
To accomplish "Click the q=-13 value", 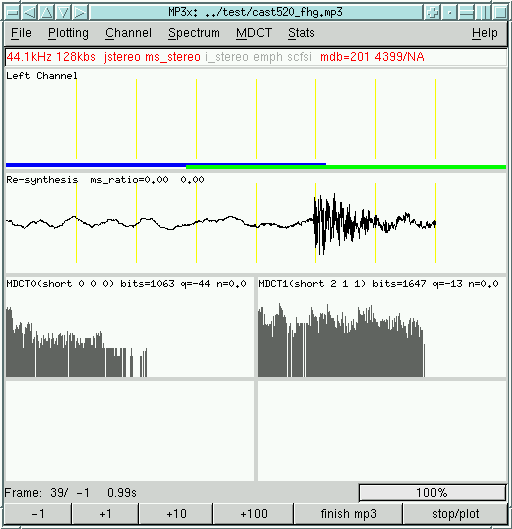I will (x=447, y=284).
